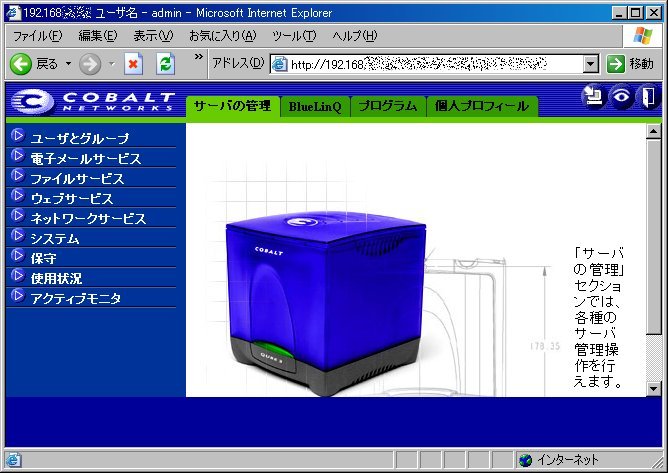
Task: Expand the アクティブモニタ arrow
Action: (17, 296)
